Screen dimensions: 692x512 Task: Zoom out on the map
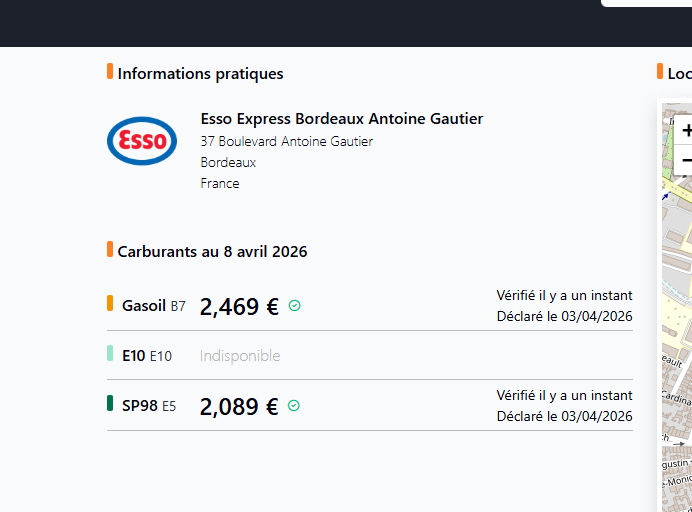[686, 160]
